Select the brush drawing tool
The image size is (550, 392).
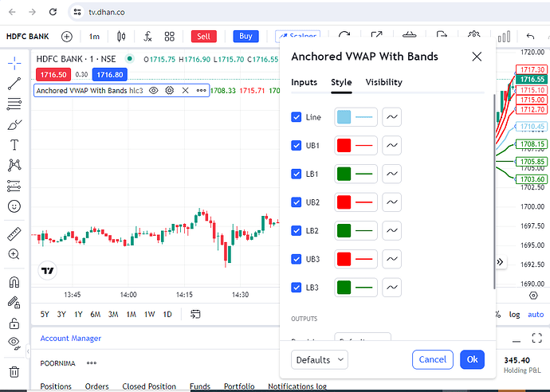pyautogui.click(x=14, y=124)
